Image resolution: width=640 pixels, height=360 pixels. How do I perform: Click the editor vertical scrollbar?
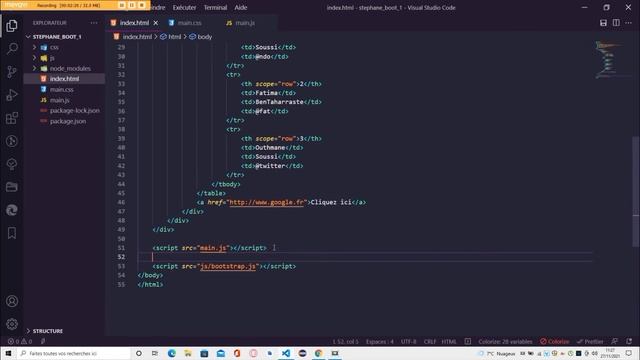coord(636,192)
